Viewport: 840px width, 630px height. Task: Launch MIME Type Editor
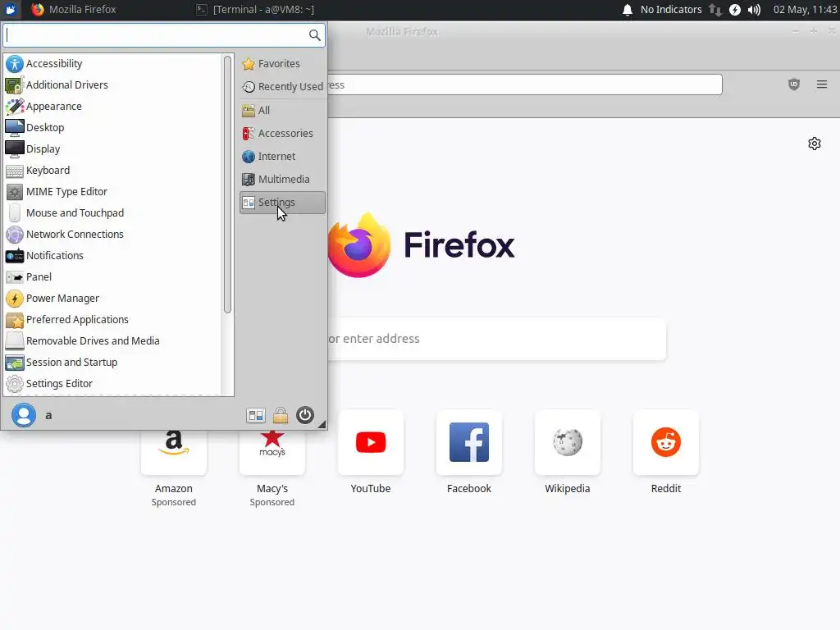click(x=112, y=192)
